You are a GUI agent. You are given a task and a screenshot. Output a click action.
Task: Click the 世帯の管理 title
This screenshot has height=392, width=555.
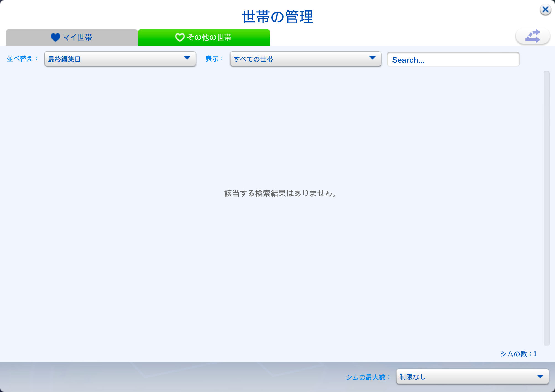click(x=277, y=17)
